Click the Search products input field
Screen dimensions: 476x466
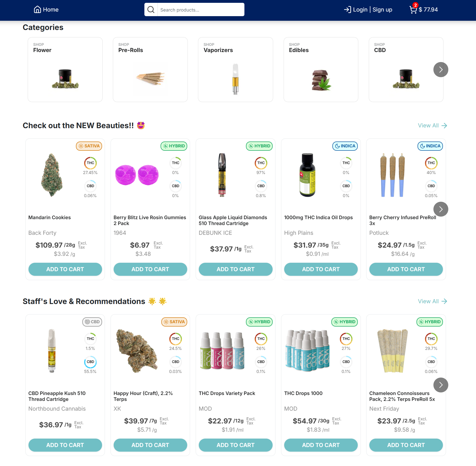[x=201, y=10]
